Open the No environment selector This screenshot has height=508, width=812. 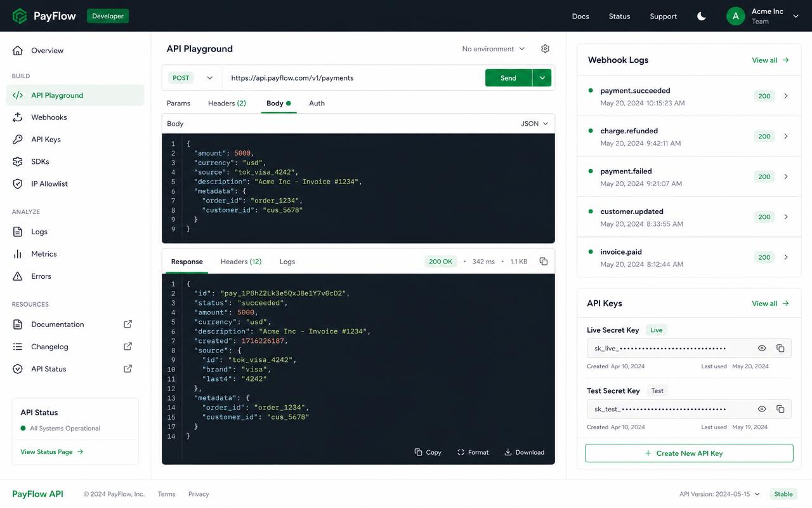pyautogui.click(x=494, y=49)
